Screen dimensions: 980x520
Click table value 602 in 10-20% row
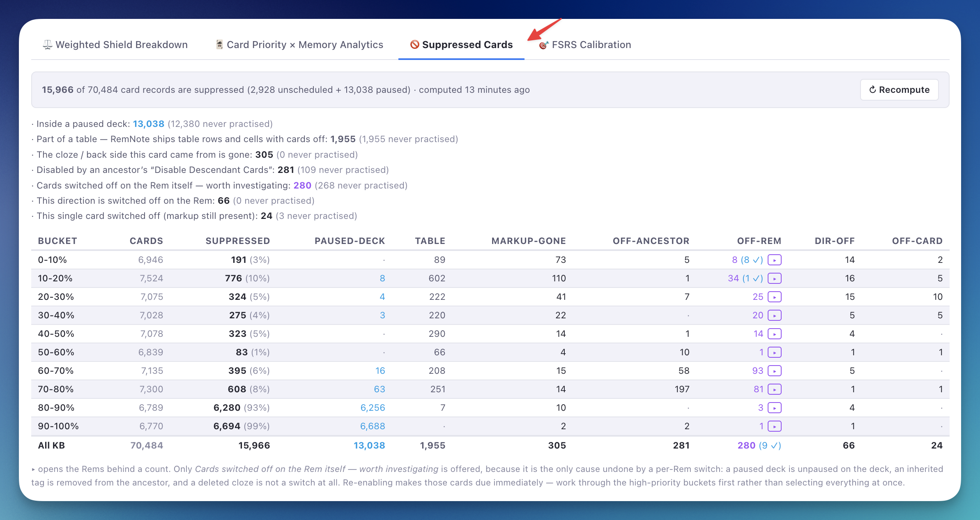[437, 278]
